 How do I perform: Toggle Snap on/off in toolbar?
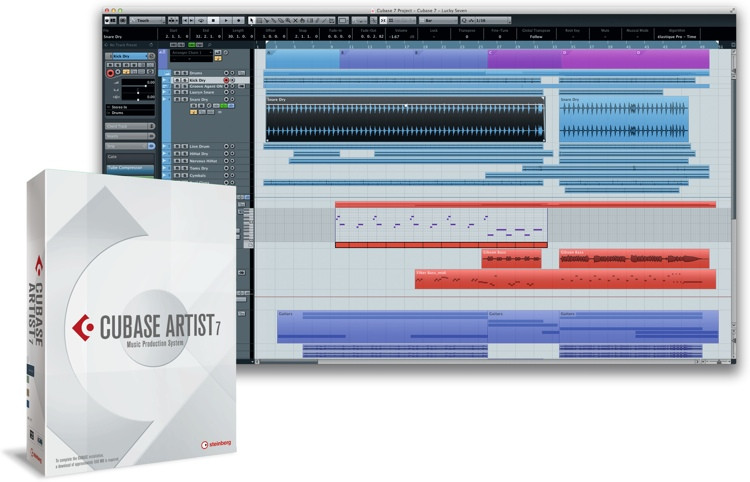click(383, 21)
